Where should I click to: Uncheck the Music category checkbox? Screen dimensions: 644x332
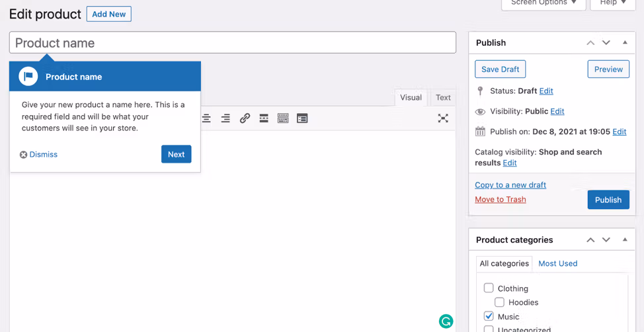[489, 316]
